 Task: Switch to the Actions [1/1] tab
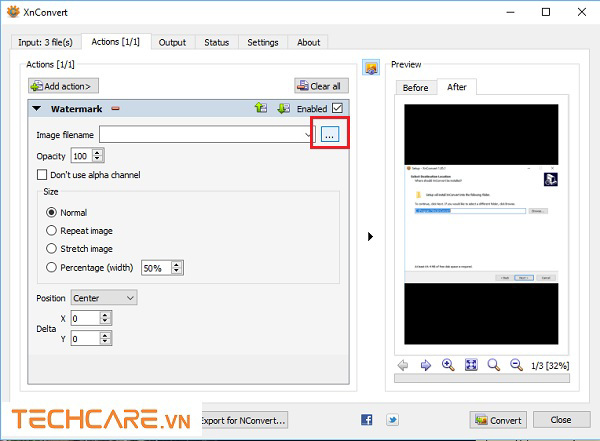pos(116,41)
